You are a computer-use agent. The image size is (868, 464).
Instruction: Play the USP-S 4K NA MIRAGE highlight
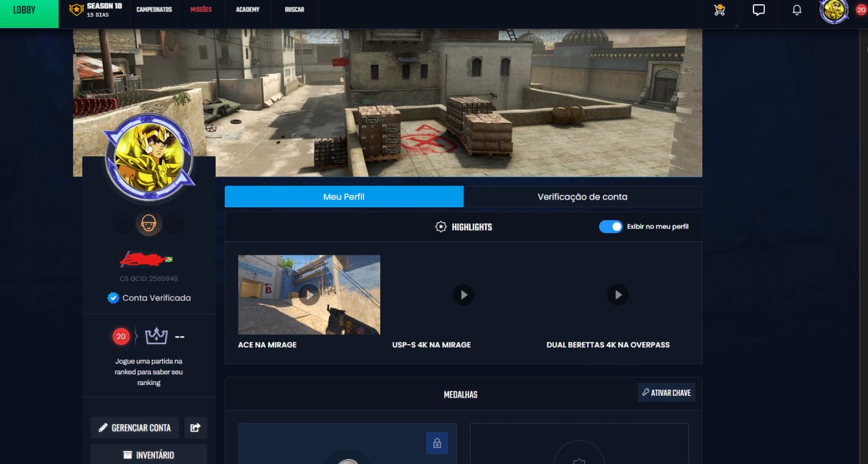[464, 295]
